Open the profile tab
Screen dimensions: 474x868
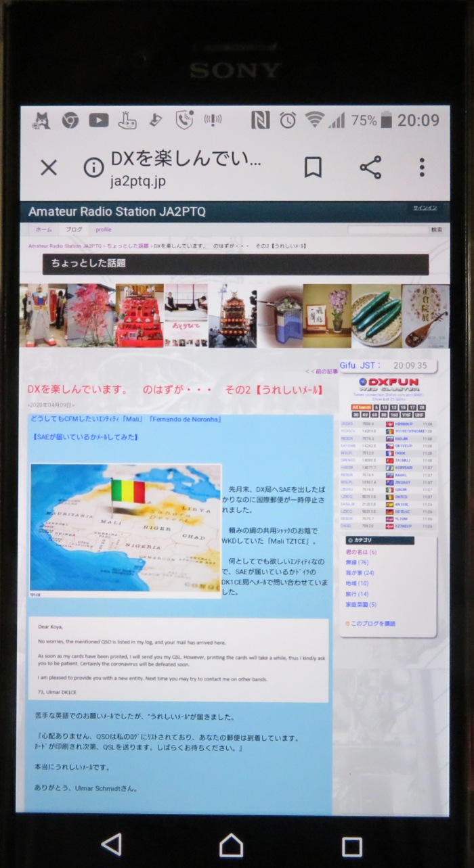(103, 229)
